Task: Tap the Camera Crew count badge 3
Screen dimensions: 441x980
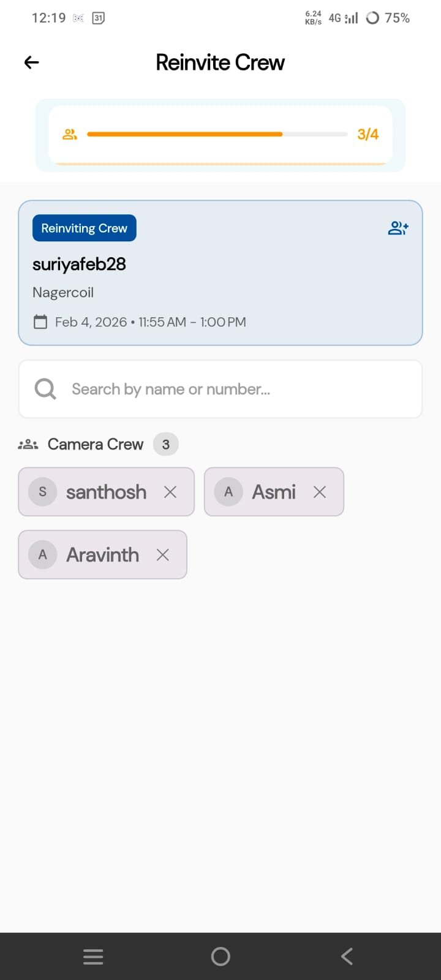Action: (x=166, y=445)
